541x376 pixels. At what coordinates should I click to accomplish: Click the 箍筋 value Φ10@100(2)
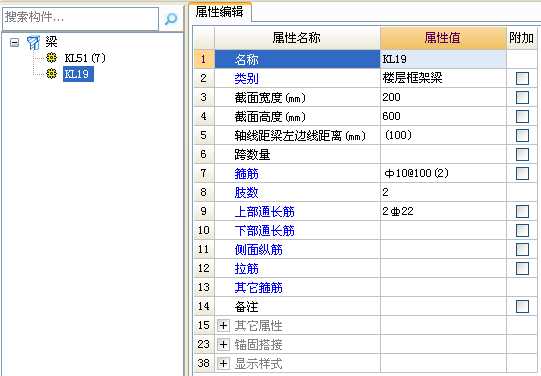tap(443, 173)
